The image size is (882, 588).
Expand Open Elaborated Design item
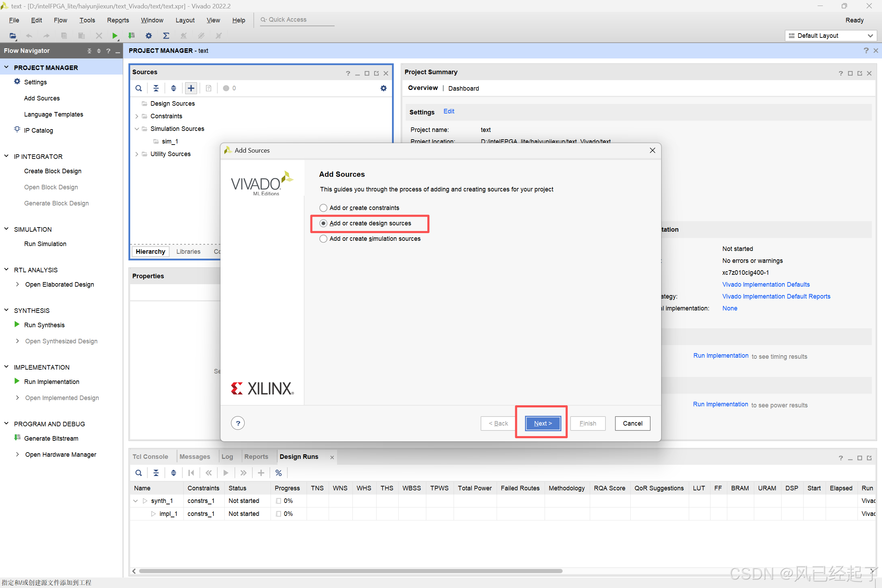click(x=17, y=284)
